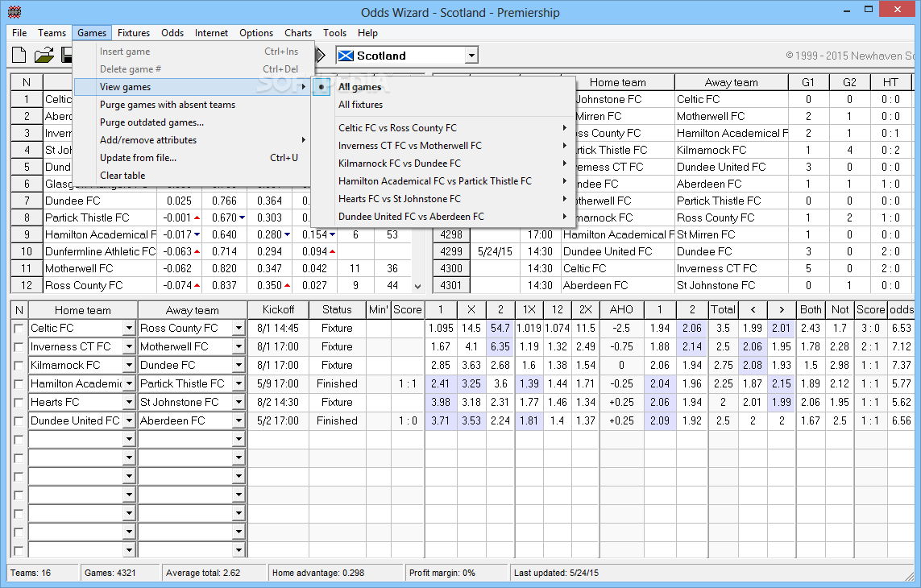The height and width of the screenshot is (588, 921).
Task: Click the 8/2 14:30 kickoff cell
Action: tap(278, 403)
